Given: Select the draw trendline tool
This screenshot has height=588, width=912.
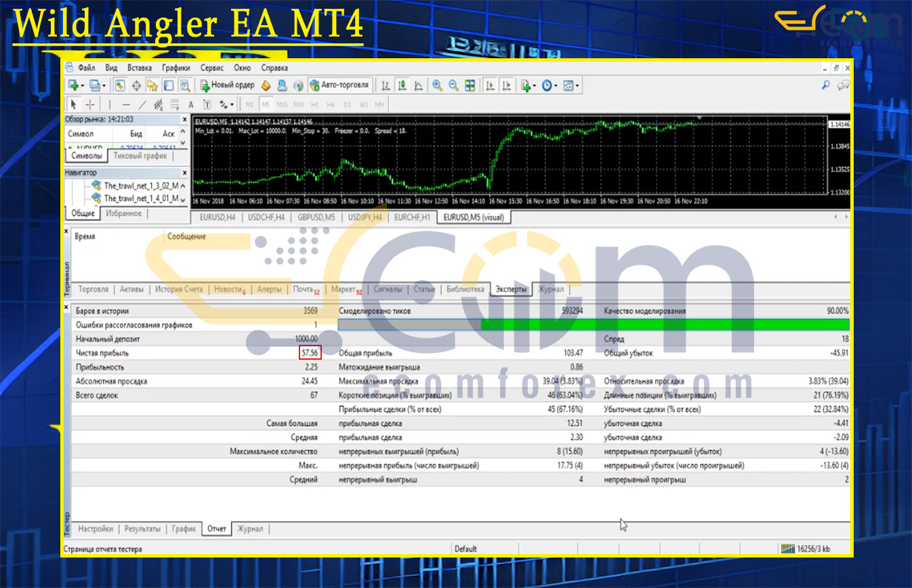Looking at the screenshot, I should 142,104.
